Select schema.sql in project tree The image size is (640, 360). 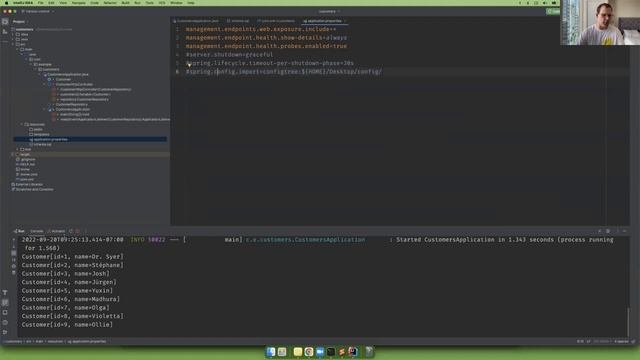point(41,144)
